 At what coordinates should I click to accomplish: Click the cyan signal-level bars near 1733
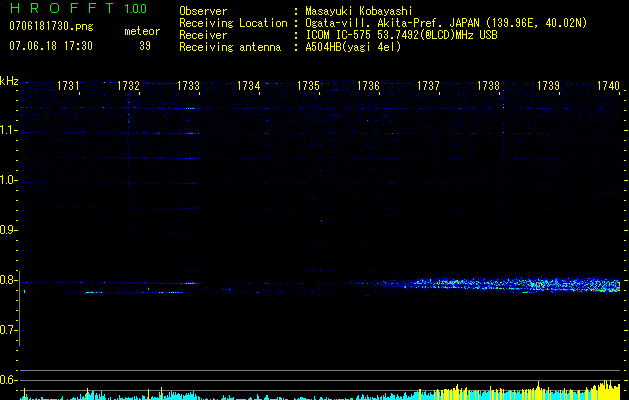pyautogui.click(x=181, y=395)
